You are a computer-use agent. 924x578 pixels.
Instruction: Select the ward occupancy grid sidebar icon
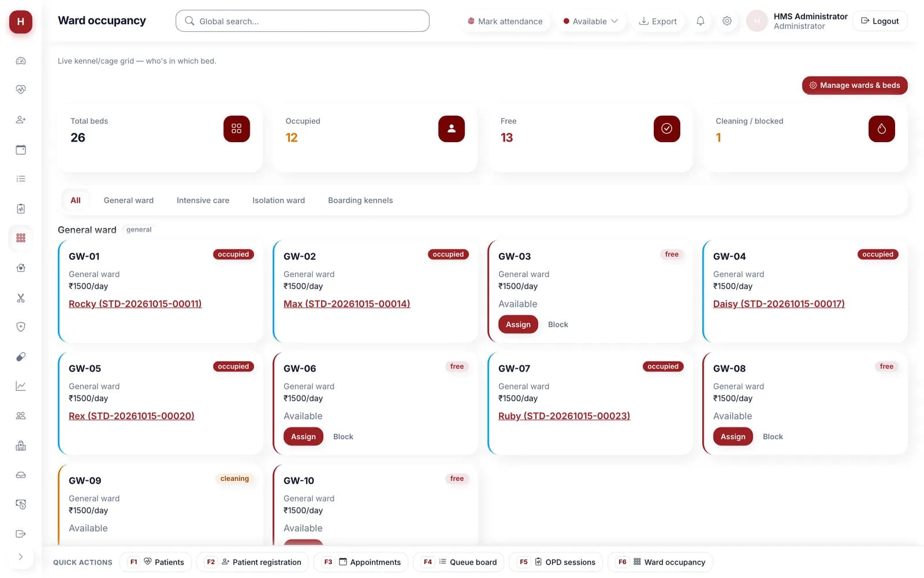point(21,238)
